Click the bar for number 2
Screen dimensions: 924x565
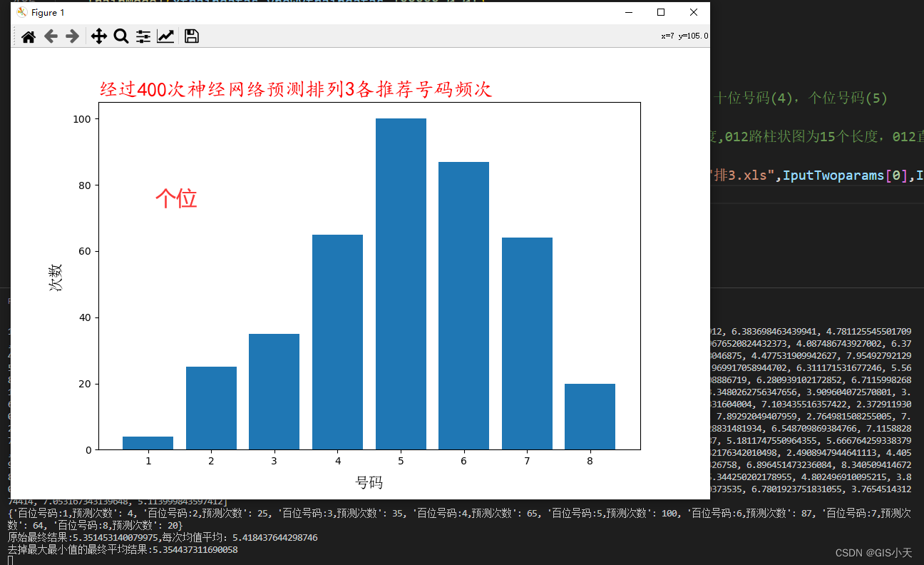tap(211, 408)
